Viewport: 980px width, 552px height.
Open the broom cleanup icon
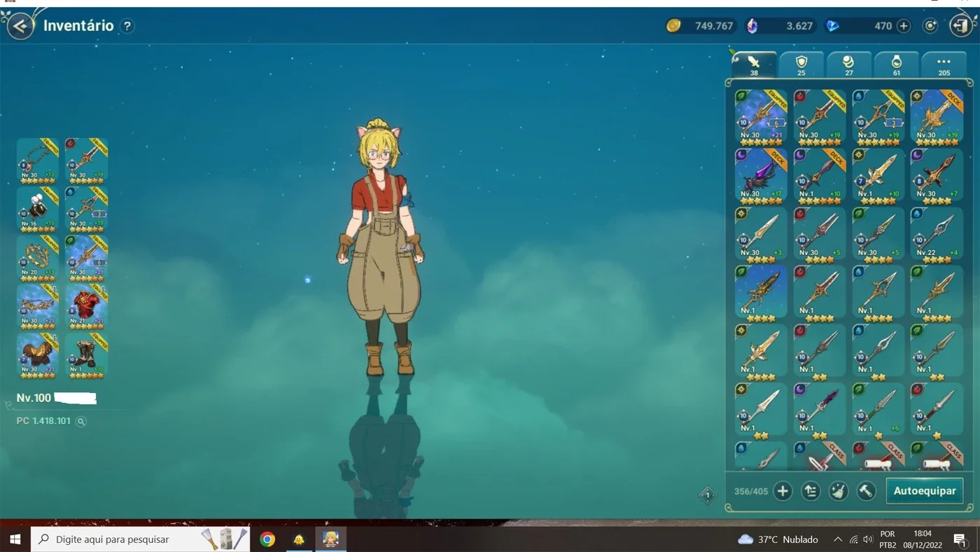point(839,491)
